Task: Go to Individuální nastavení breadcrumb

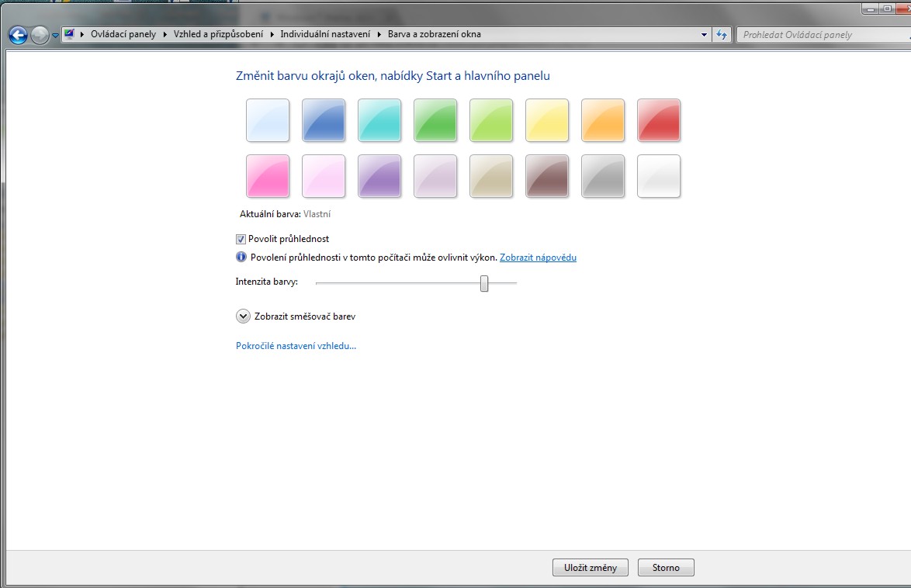Action: (325, 34)
